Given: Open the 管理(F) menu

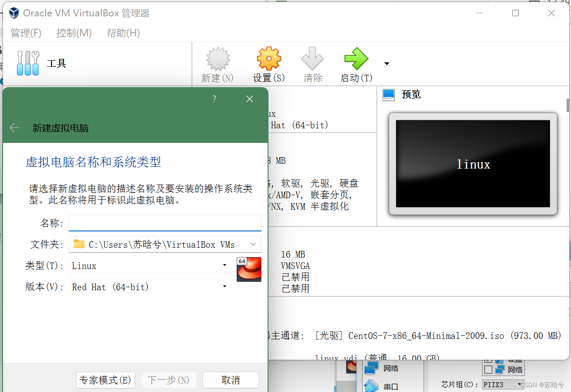Looking at the screenshot, I should point(26,33).
